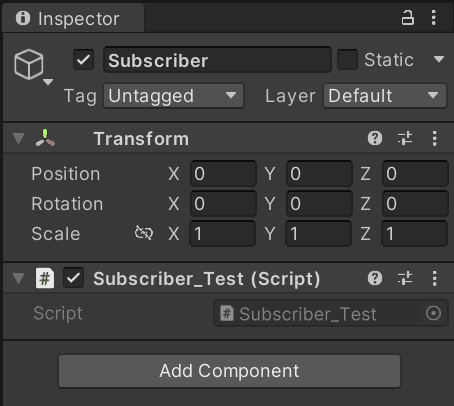Enable the Static checkbox
Image resolution: width=454 pixels, height=406 pixels.
[347, 60]
